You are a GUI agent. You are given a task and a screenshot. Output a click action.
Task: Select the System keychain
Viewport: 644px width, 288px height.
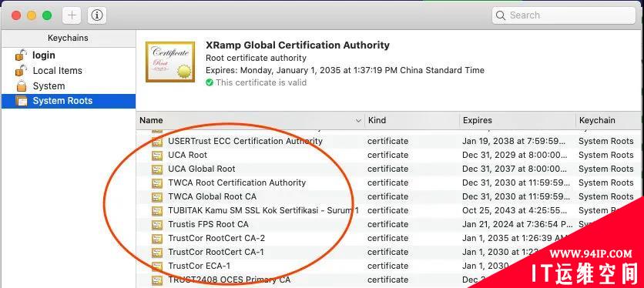click(x=69, y=86)
